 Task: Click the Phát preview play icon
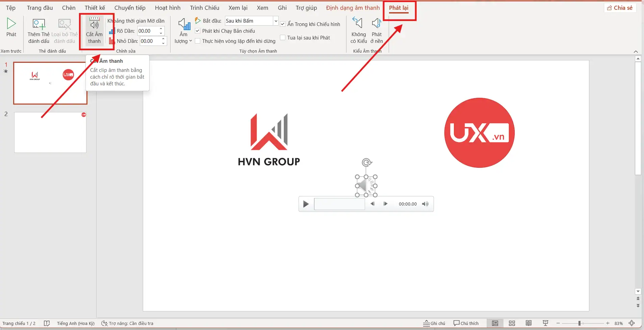(11, 24)
